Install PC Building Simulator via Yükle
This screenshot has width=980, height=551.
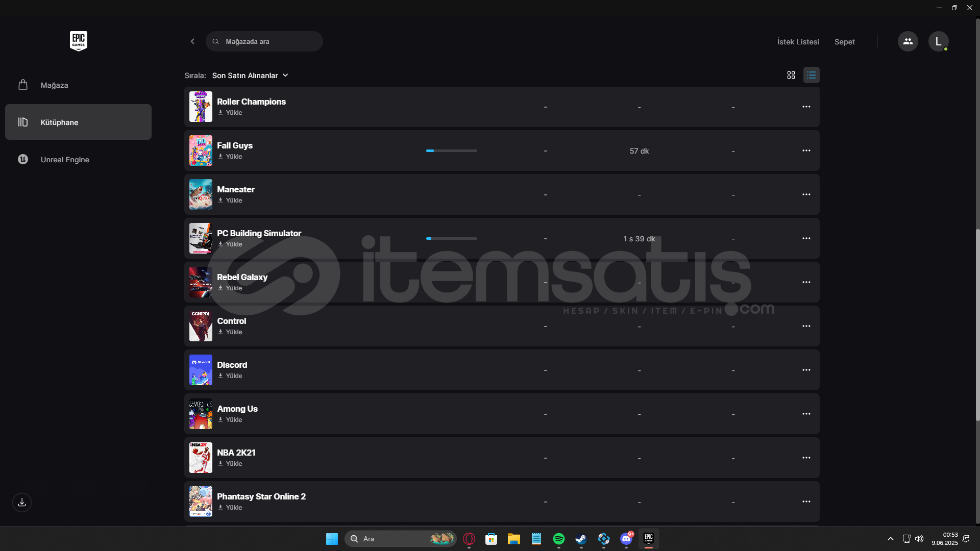pyautogui.click(x=230, y=244)
